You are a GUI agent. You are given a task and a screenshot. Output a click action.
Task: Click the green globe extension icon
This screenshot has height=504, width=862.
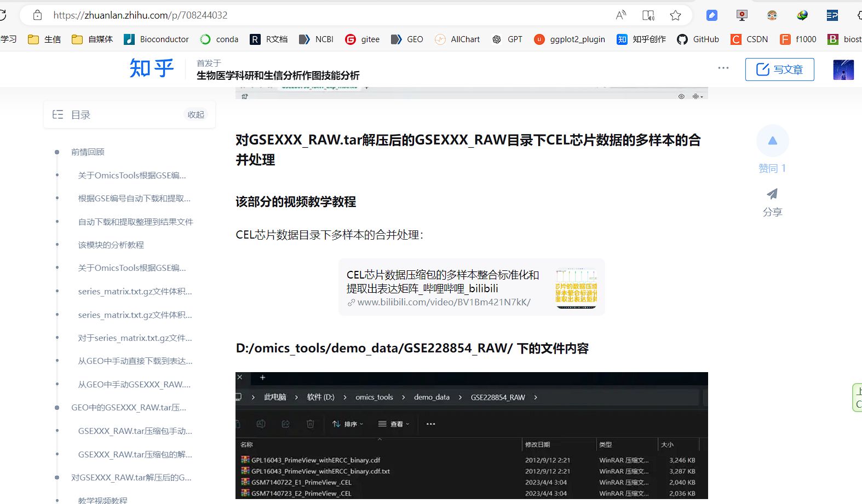click(x=802, y=15)
